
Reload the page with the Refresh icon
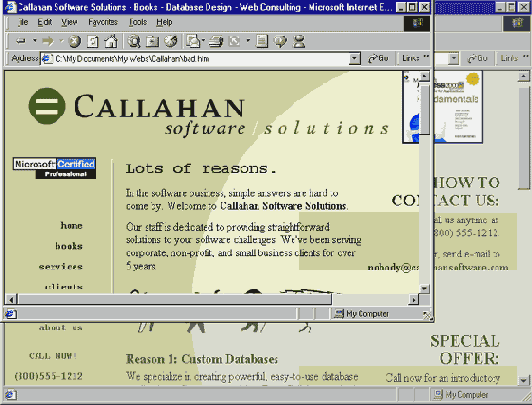(x=93, y=41)
